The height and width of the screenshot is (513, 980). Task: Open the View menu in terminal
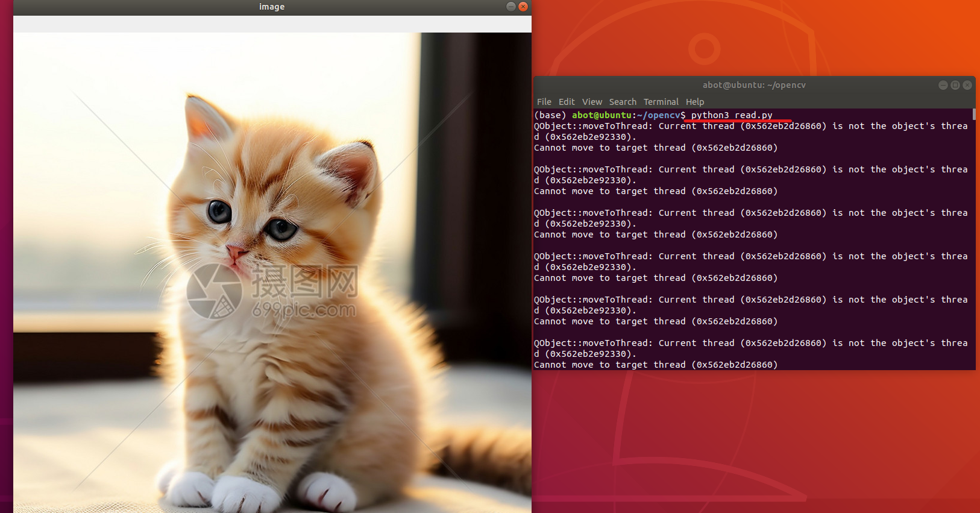click(592, 102)
